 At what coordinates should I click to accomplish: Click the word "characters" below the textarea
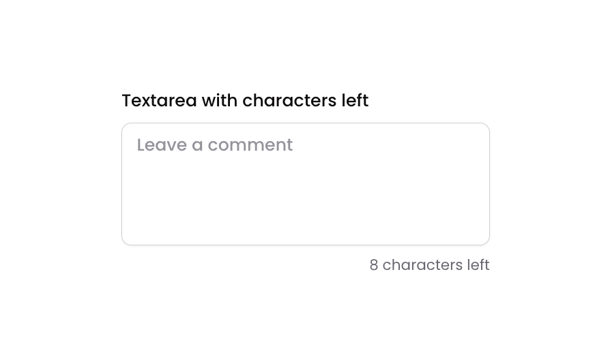pos(422,265)
